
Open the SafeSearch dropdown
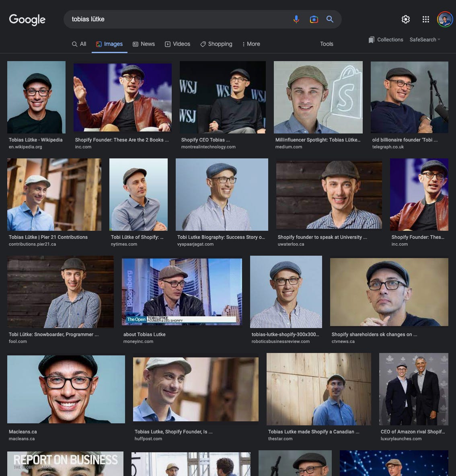pos(425,40)
